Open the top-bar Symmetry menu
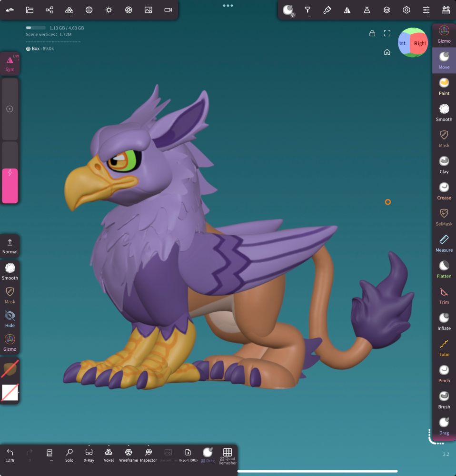This screenshot has height=476, width=456. tap(347, 10)
